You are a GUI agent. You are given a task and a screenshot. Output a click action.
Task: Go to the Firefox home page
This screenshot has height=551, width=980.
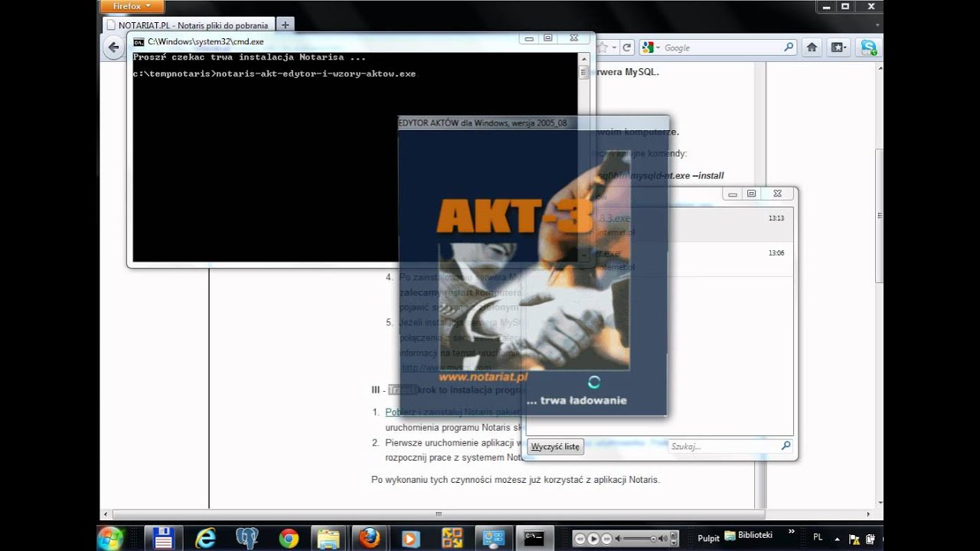(x=812, y=47)
